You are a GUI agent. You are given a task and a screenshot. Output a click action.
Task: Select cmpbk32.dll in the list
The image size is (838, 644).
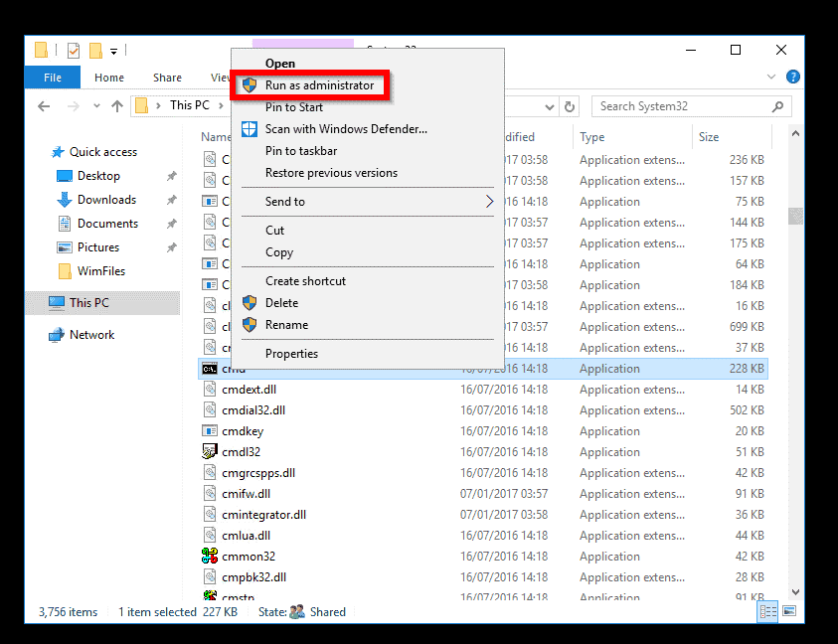(x=253, y=577)
